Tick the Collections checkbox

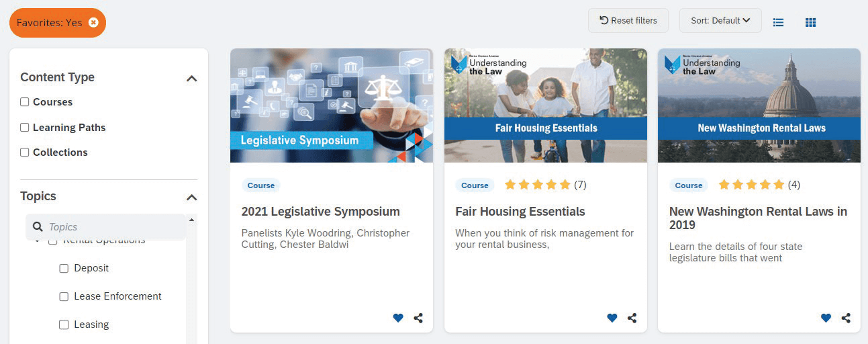click(x=25, y=153)
